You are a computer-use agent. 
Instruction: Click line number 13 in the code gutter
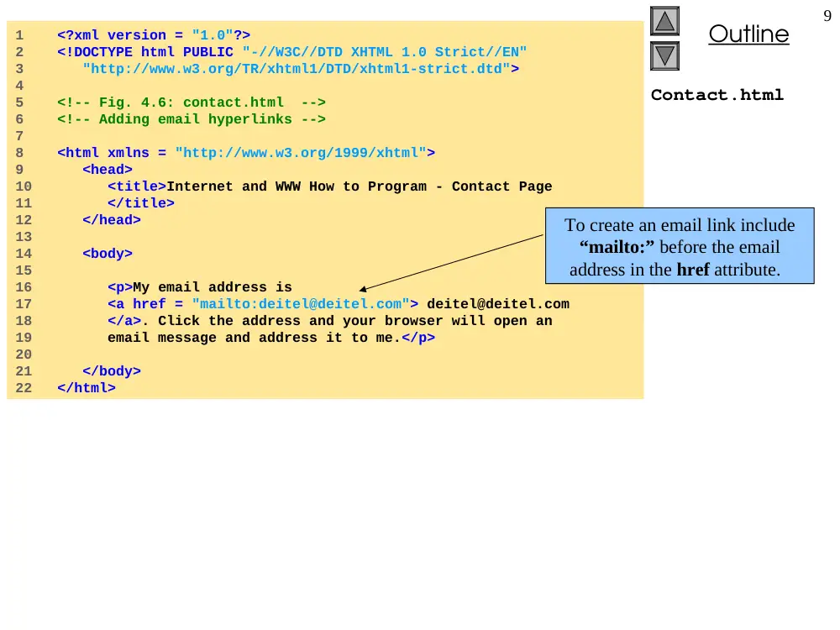pos(24,237)
